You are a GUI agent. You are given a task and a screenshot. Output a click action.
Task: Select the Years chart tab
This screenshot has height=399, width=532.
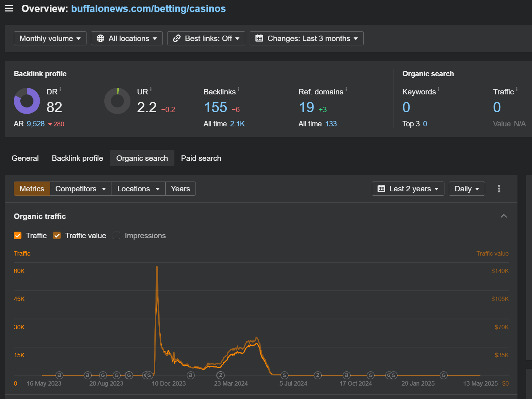(x=181, y=189)
